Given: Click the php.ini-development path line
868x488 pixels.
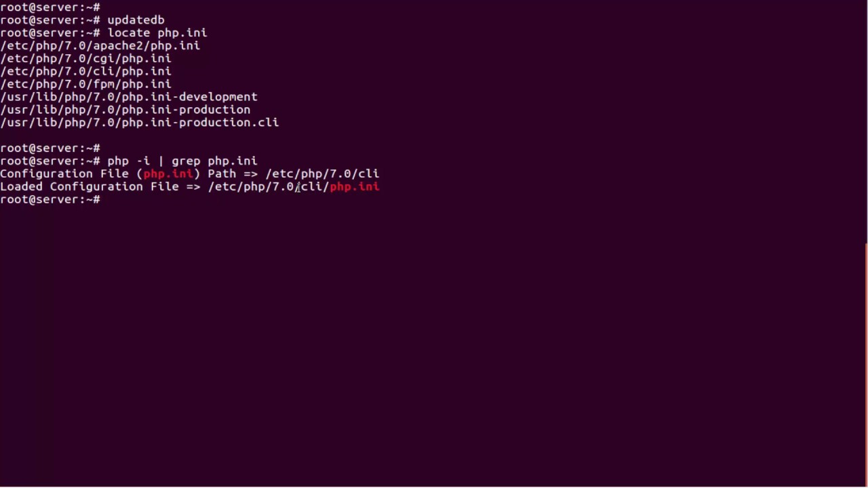Looking at the screenshot, I should coord(129,97).
